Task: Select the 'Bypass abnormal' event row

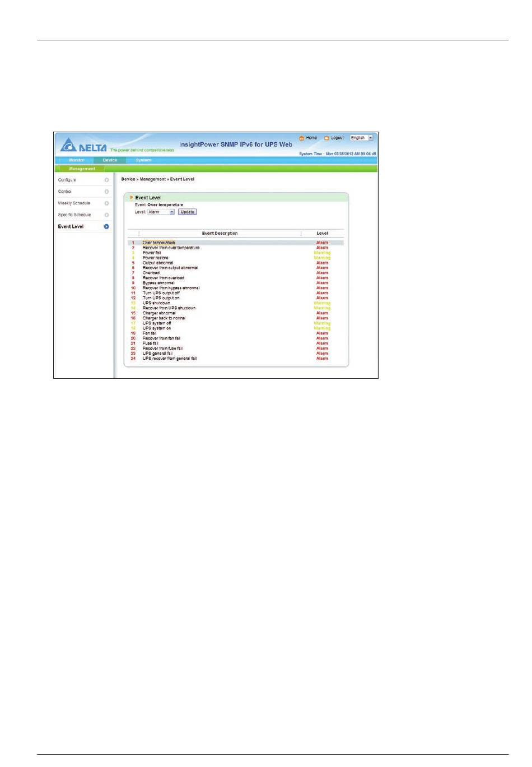Action: 236,283
